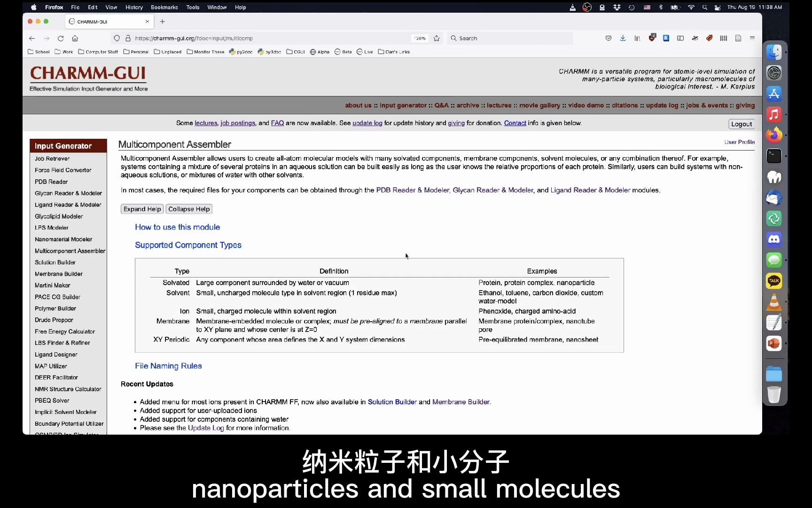Open the School bookmarks folder
The image size is (812, 508).
[39, 52]
